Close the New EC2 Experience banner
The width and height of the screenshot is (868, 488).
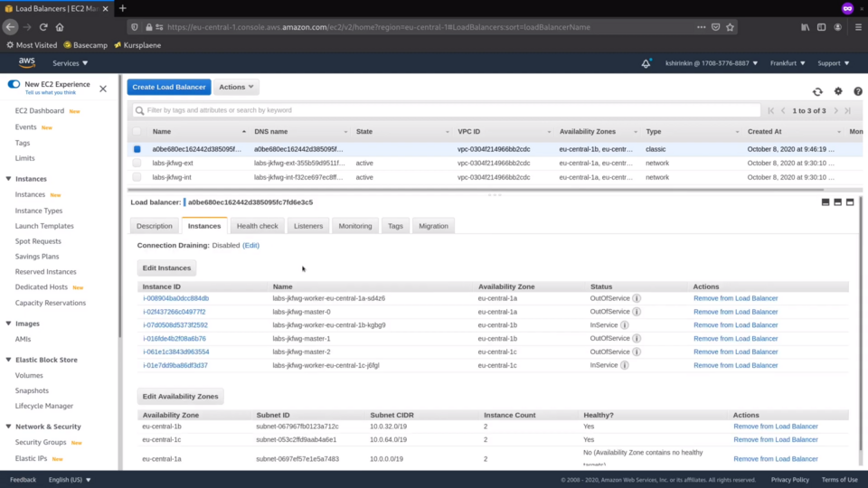[x=103, y=89]
